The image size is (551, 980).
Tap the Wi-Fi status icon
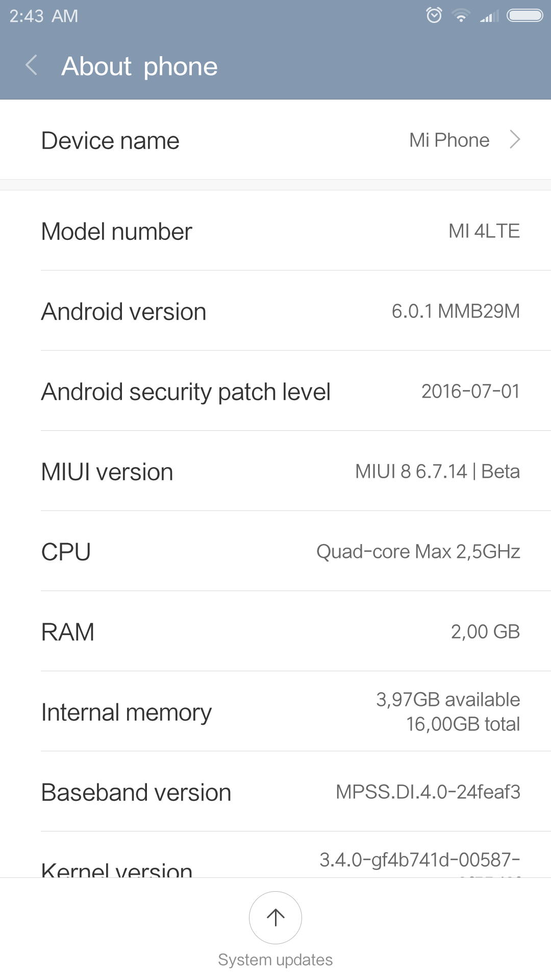pyautogui.click(x=461, y=16)
